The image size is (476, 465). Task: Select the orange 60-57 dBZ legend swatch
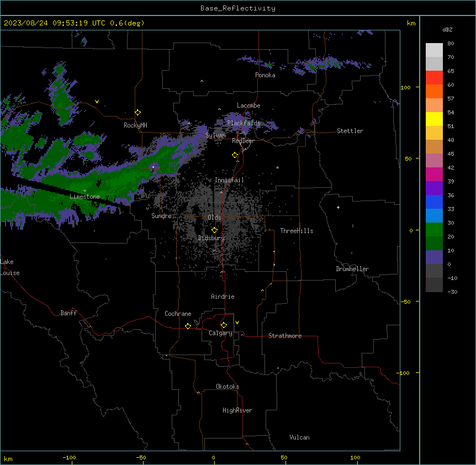(x=434, y=91)
